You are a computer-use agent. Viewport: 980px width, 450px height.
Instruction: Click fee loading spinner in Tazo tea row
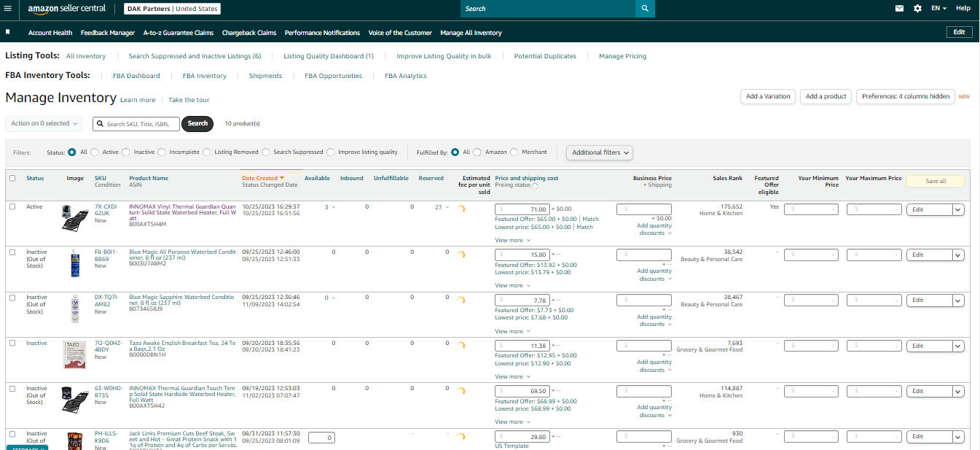(x=460, y=346)
